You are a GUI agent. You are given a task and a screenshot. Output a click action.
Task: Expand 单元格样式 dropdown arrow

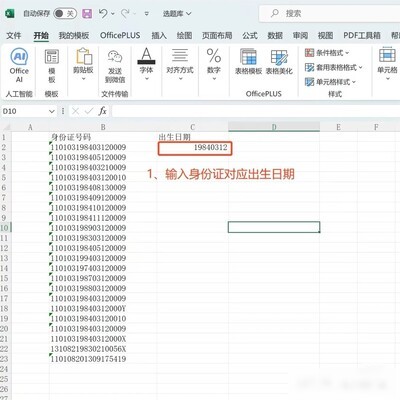[x=354, y=82]
